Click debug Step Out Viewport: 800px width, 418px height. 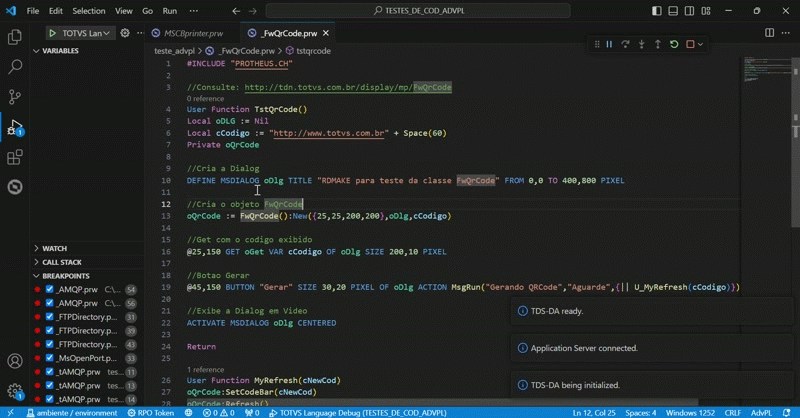[x=658, y=44]
